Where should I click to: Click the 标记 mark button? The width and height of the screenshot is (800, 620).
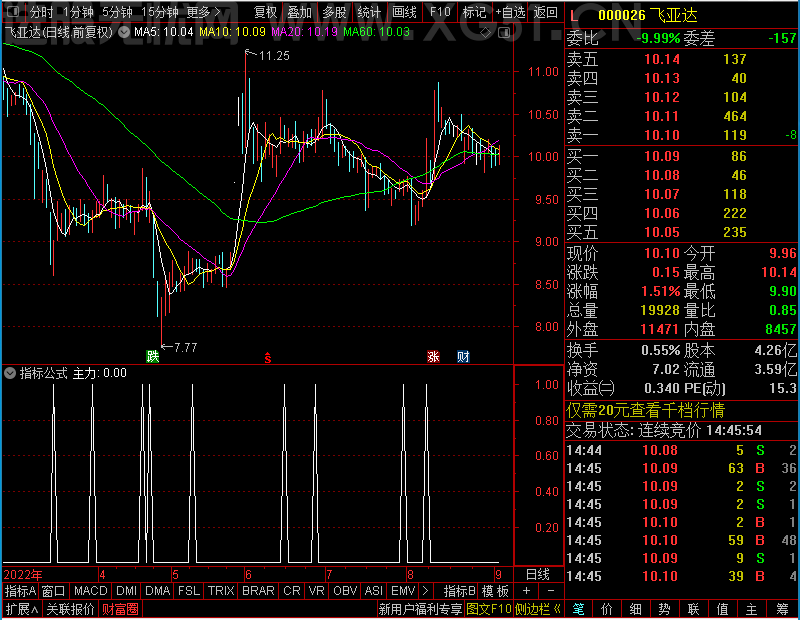(x=474, y=12)
